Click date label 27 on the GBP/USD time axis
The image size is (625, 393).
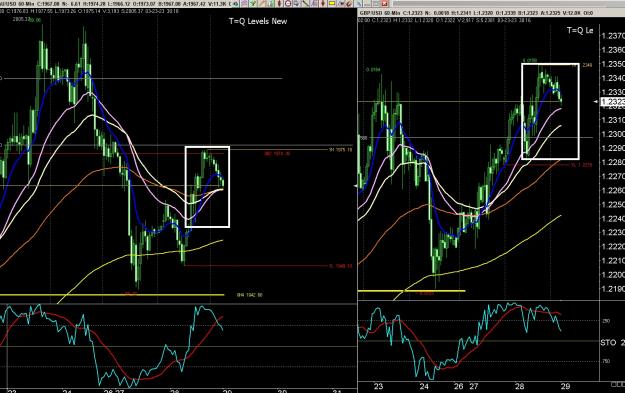pos(473,386)
